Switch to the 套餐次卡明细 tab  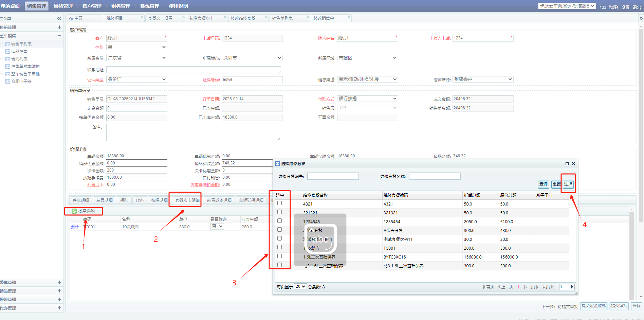click(187, 200)
